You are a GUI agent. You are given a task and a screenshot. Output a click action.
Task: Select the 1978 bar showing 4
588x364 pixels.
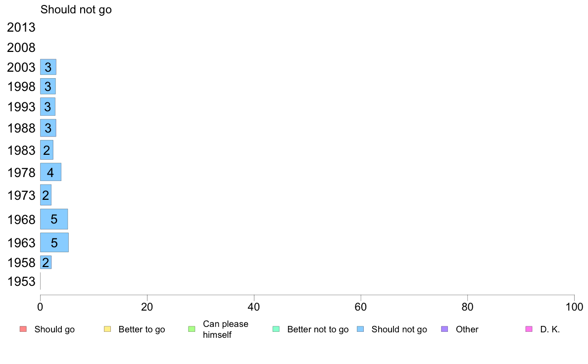(50, 172)
